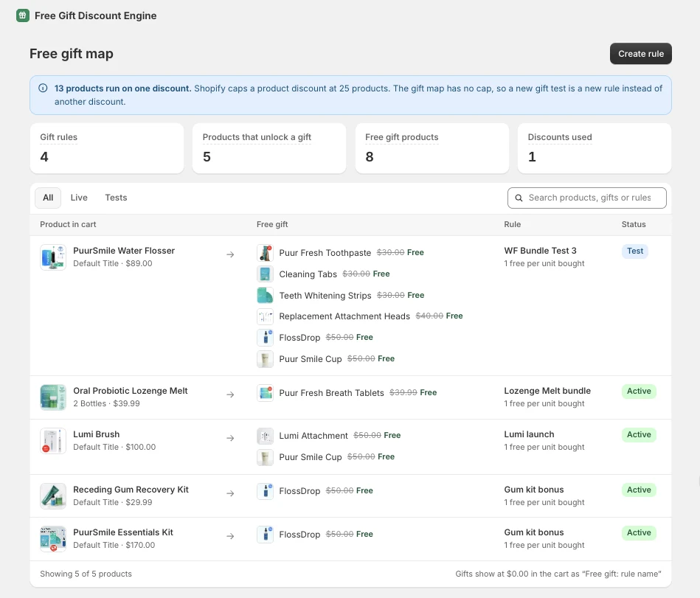Click the Cleaning Tabs gift thumbnail
The height and width of the screenshot is (598, 700).
pyautogui.click(x=266, y=274)
